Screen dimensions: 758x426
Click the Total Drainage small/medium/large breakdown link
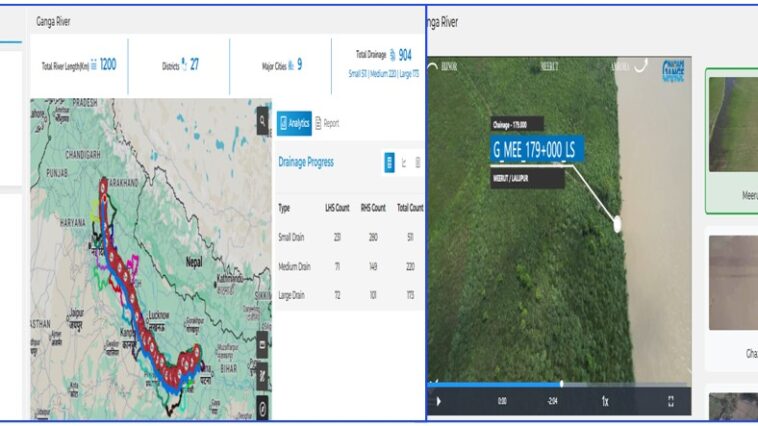pos(386,72)
